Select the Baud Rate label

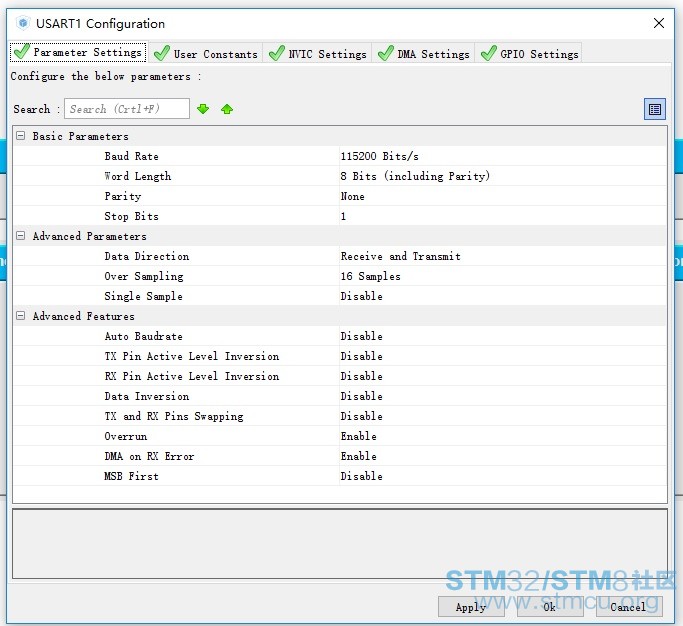131,156
